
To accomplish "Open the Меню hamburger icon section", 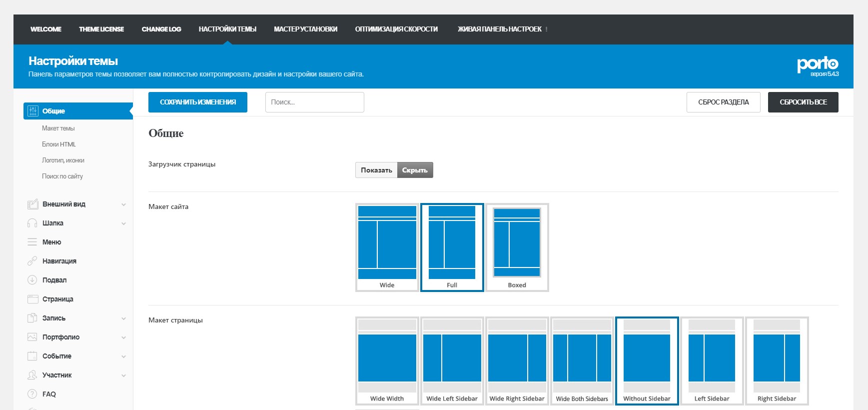I will [x=32, y=242].
